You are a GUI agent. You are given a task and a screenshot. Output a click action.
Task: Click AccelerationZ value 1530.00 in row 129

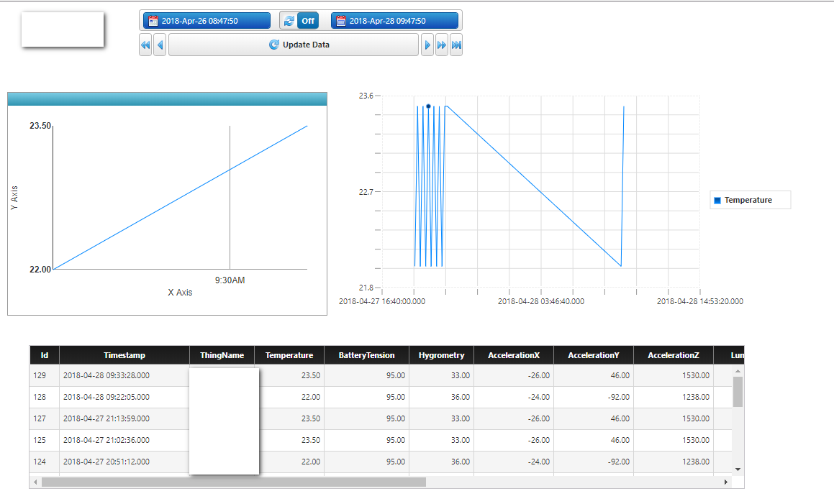696,375
